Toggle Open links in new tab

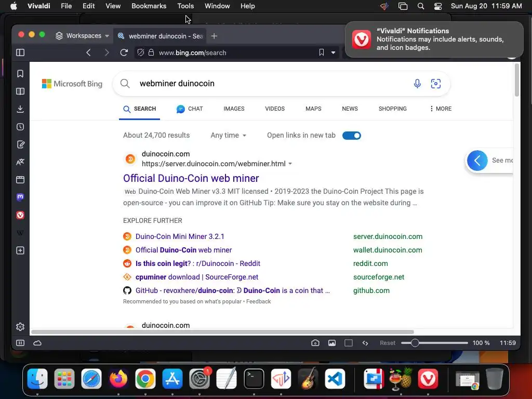pos(352,136)
